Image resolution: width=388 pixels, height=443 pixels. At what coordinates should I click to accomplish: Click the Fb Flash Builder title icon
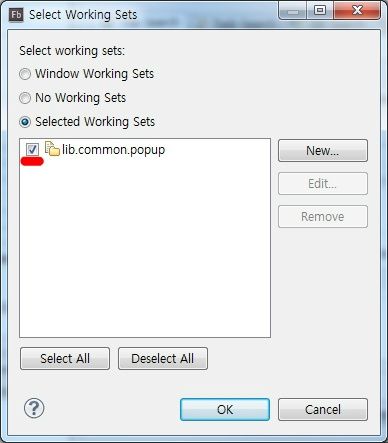click(16, 15)
